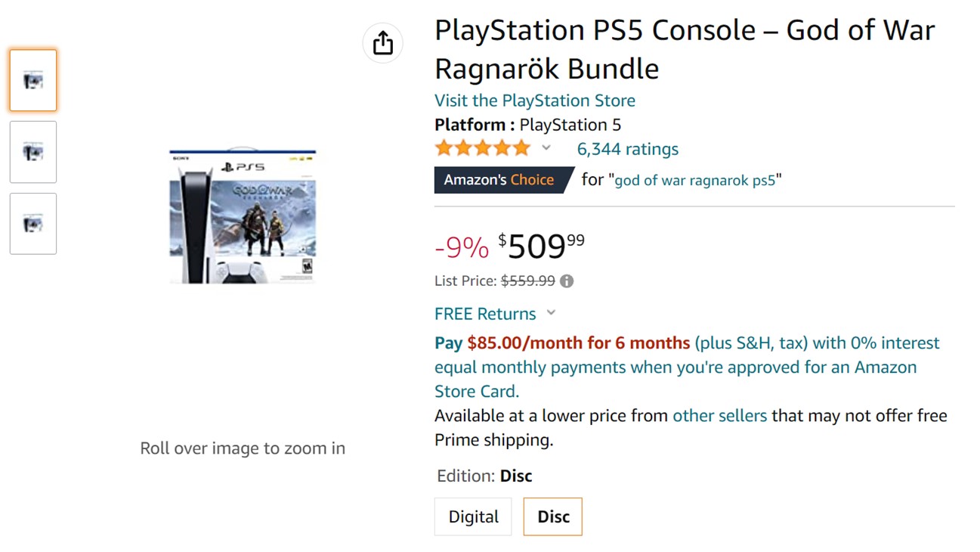The width and height of the screenshot is (980, 552).
Task: View offers from other sellers
Action: 719,415
